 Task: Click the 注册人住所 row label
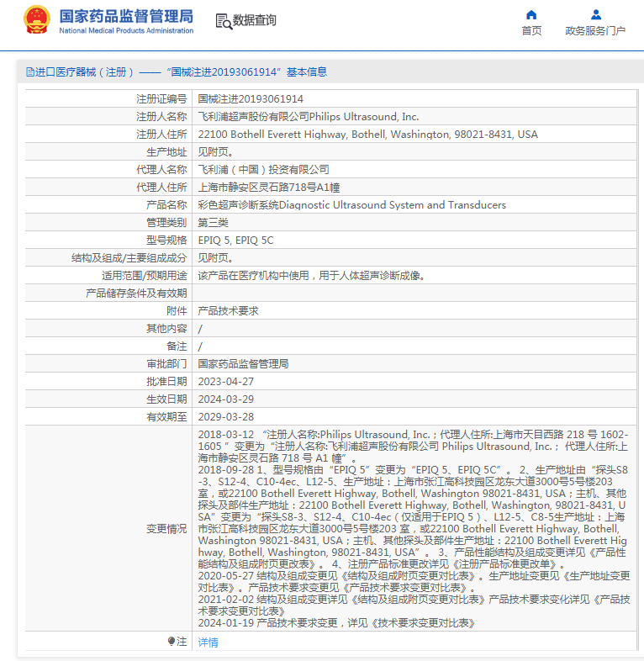[x=161, y=135]
